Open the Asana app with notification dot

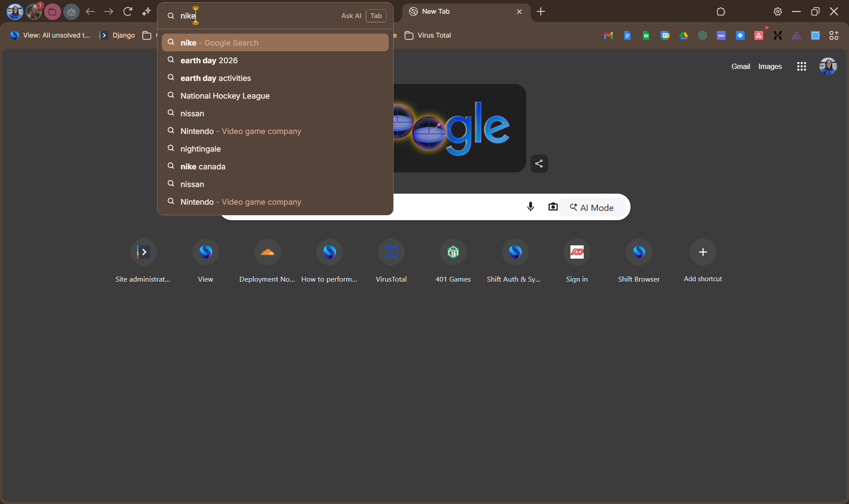tap(759, 35)
